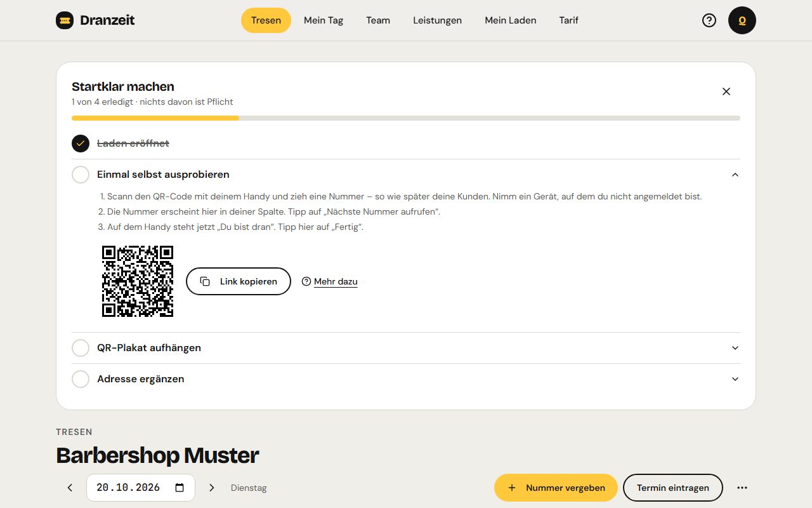This screenshot has height=508, width=812.
Task: Click Termin eintragen button
Action: [x=673, y=488]
